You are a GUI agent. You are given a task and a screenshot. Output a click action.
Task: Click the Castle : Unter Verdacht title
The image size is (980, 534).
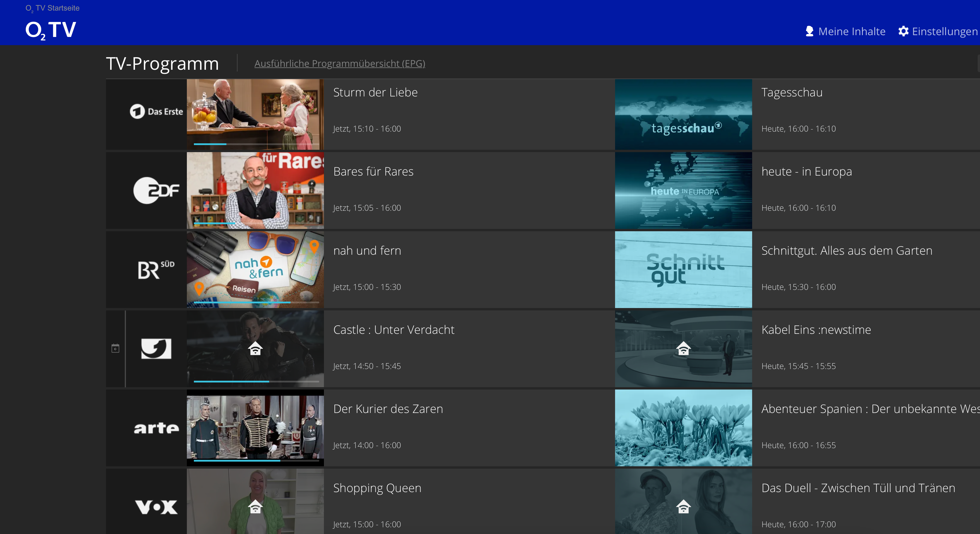click(394, 330)
